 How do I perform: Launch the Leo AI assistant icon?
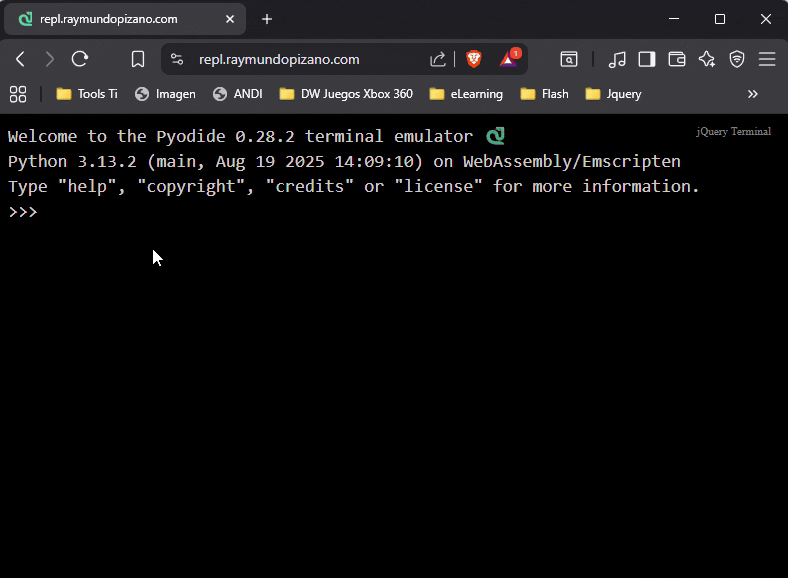pyautogui.click(x=707, y=59)
